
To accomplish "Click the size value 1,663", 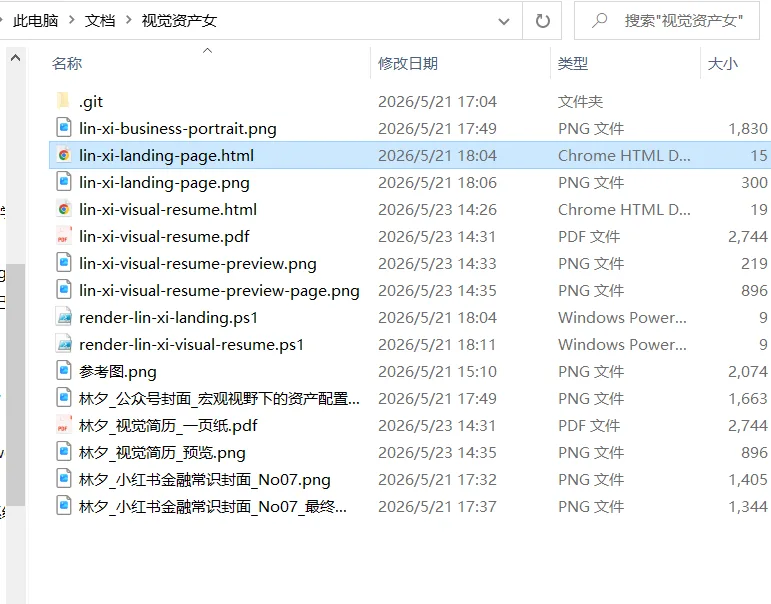I will pyautogui.click(x=748, y=399).
